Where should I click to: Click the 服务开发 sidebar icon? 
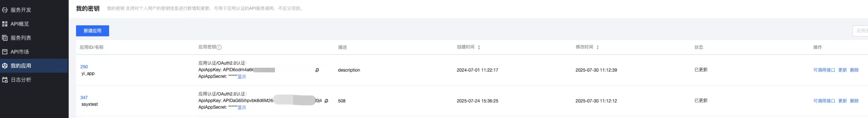(x=5, y=10)
